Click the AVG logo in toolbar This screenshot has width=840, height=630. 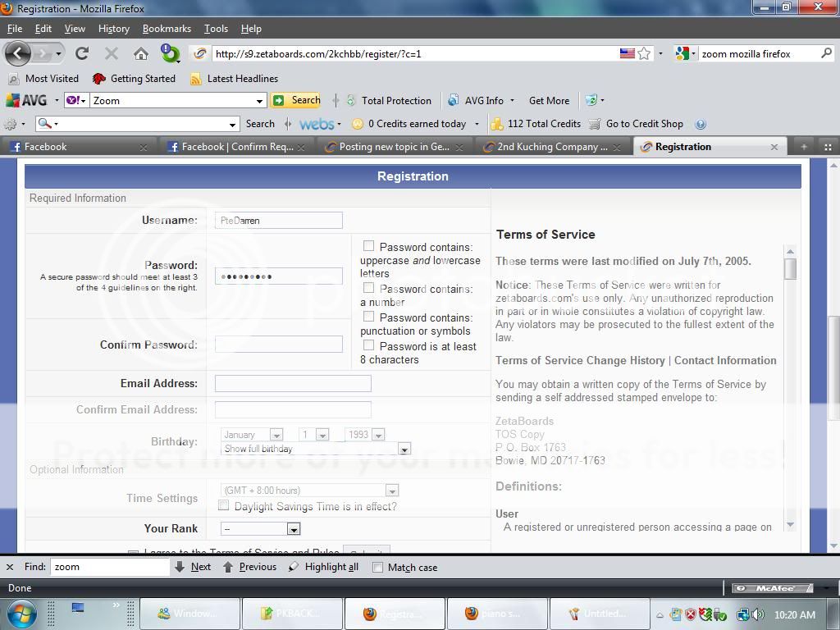[26, 101]
